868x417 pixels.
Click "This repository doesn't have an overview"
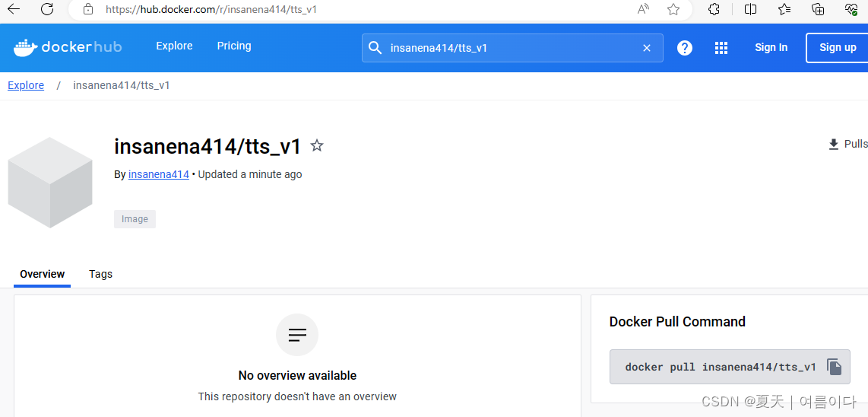[297, 396]
